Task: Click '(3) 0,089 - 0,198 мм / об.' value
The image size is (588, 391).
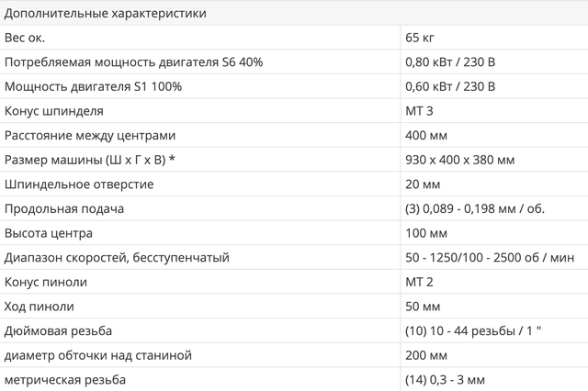Action: pos(475,208)
